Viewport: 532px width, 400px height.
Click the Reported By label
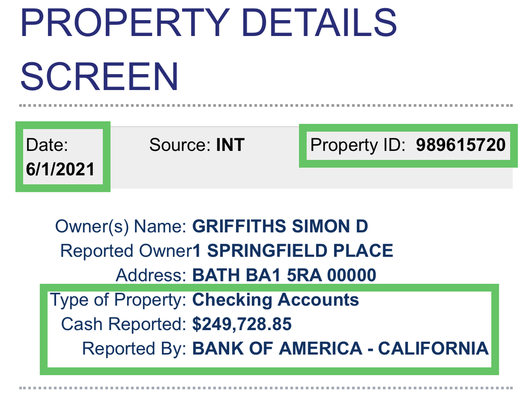[x=134, y=349]
